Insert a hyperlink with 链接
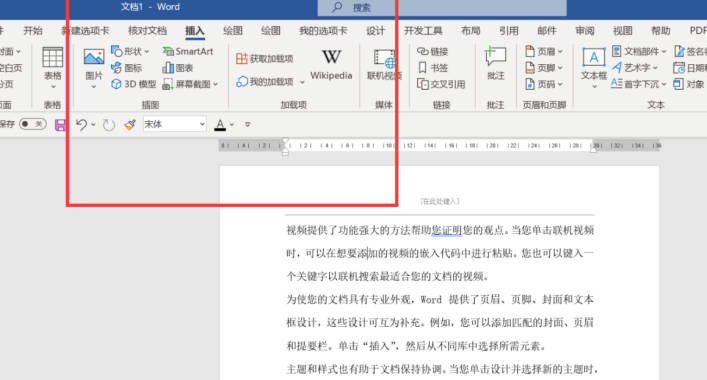 [432, 51]
